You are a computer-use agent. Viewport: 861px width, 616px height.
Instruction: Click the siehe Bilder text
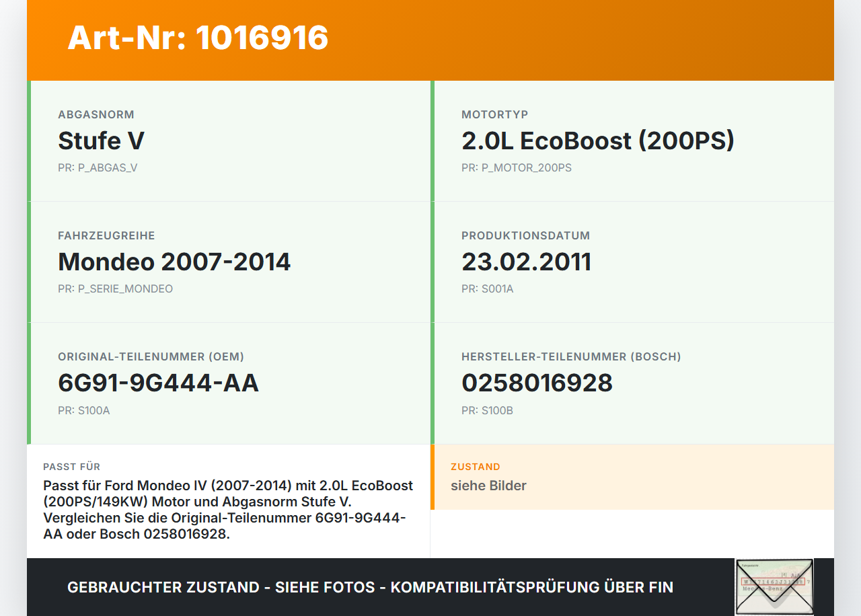click(x=488, y=486)
